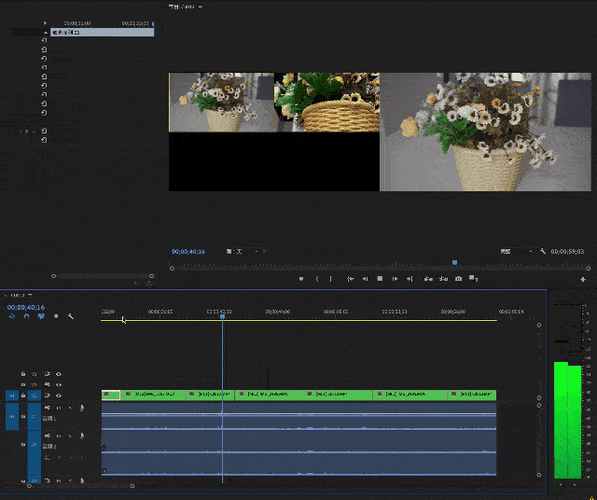Viewport: 597px width, 500px height.
Task: Click the Go to In point icon
Action: click(350, 279)
